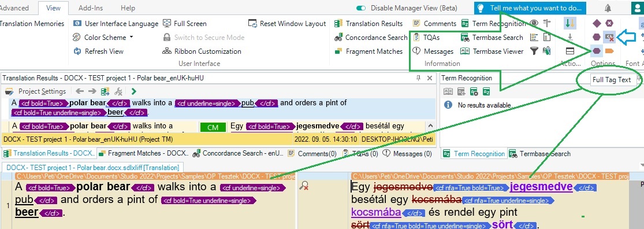
Task: Click the display filter funnel icon
Action: [534, 51]
